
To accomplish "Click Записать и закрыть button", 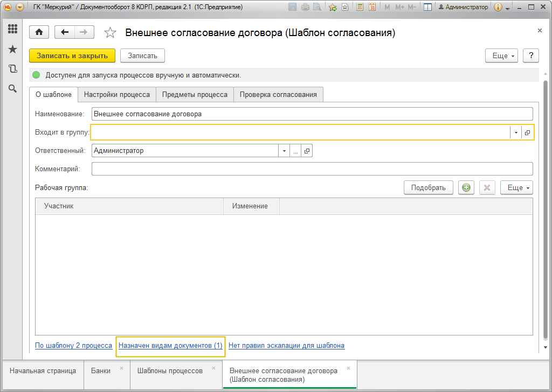I will pyautogui.click(x=72, y=55).
